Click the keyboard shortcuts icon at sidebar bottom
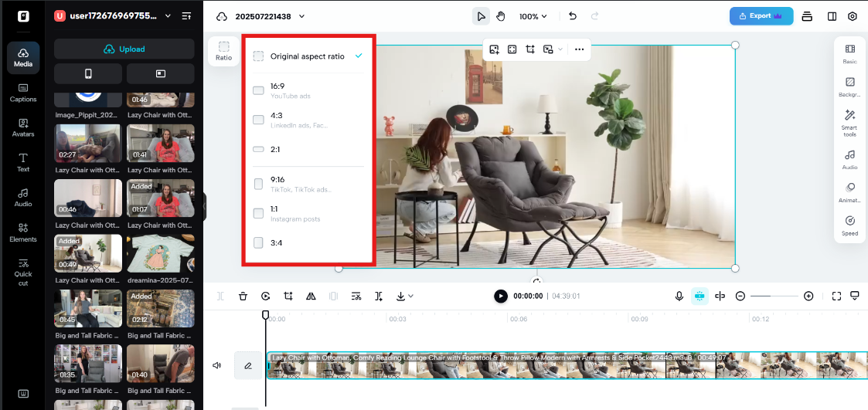 coord(23,394)
